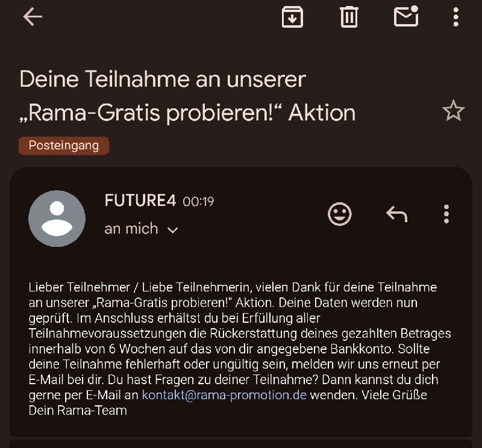
Task: Expand recipient details chevron beside 'an mich'
Action: (x=173, y=230)
